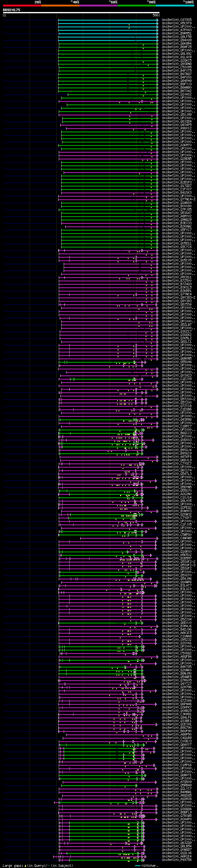The width and height of the screenshot is (197, 868).
Task: Select label UniRef100_B6TBQ7
Action: pos(177,74)
